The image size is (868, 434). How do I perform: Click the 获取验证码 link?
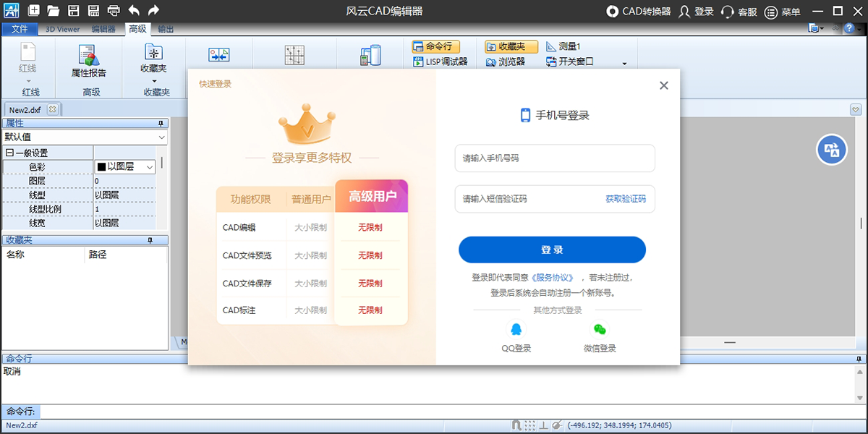(625, 199)
